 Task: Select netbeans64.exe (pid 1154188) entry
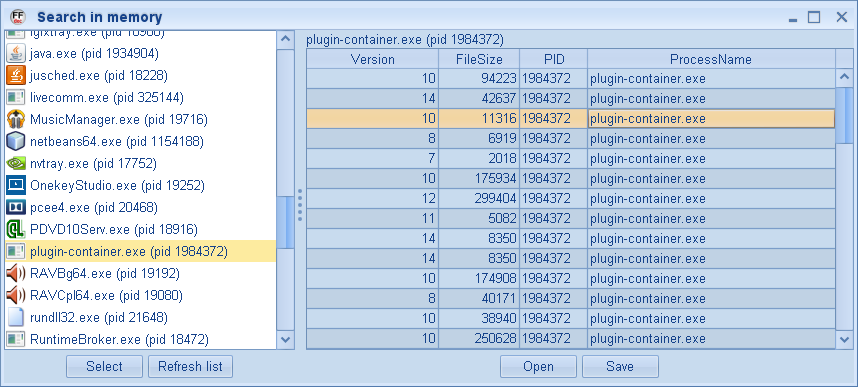pos(140,141)
